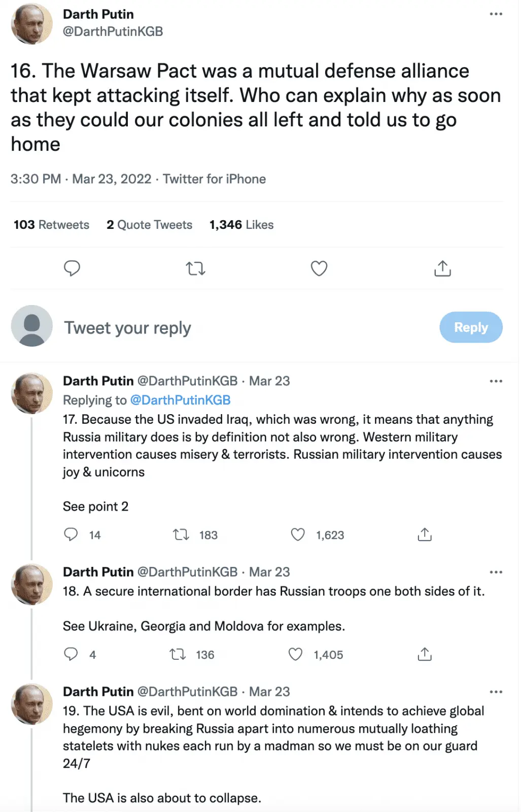This screenshot has width=521, height=812.
Task: View the 103 Retweets list
Action: [x=51, y=225]
